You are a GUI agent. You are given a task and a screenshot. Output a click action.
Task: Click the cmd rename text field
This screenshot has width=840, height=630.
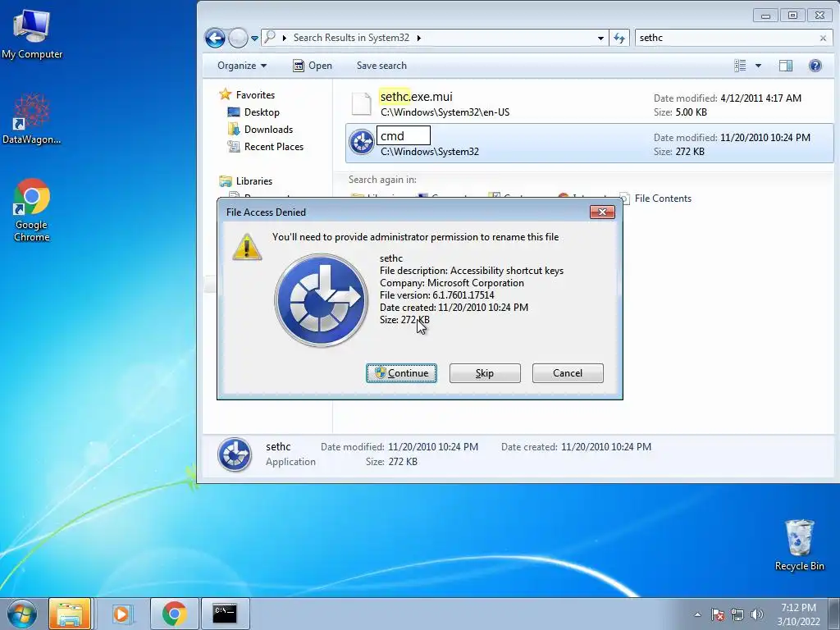404,135
